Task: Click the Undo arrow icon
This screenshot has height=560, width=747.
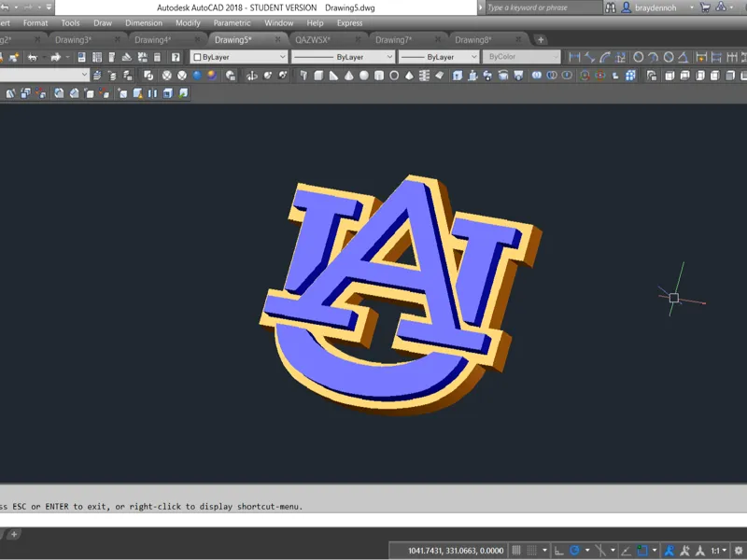Action: coord(33,57)
